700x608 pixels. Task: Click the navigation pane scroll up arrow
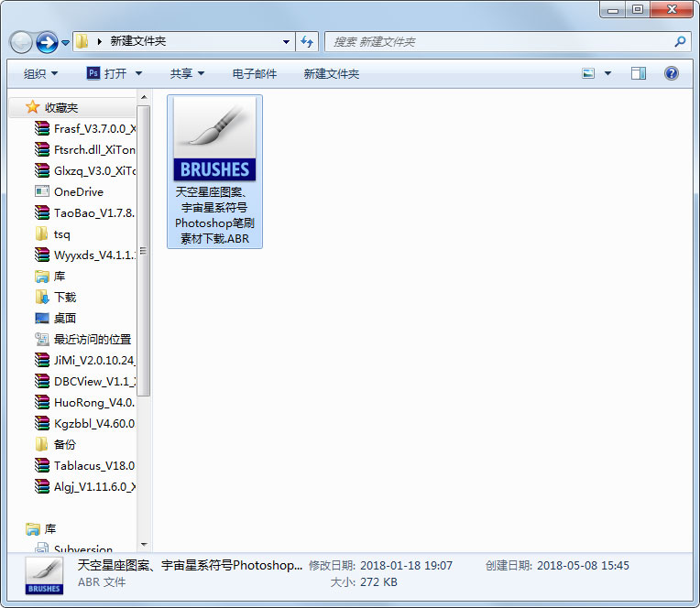coord(144,97)
